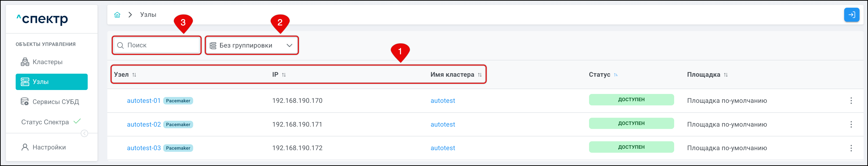Click the Pacemaker tag on autotest-03

coord(178,148)
